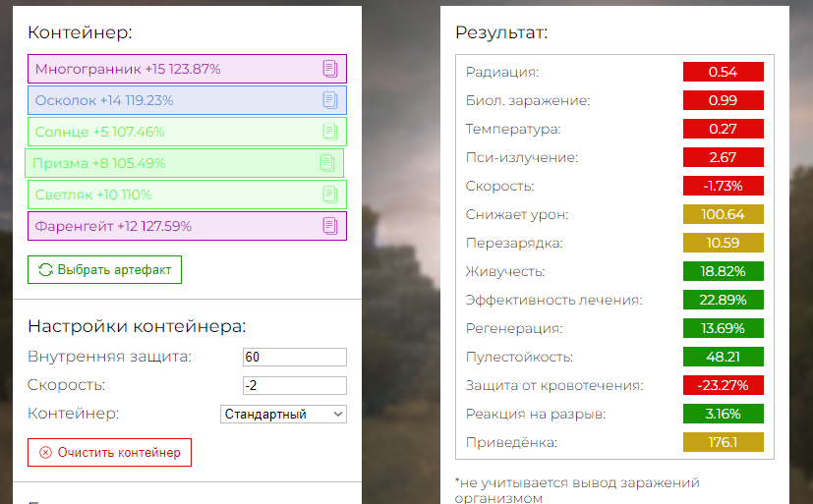Click the Пулестойкость value 48.21
This screenshot has height=504, width=813.
[724, 357]
